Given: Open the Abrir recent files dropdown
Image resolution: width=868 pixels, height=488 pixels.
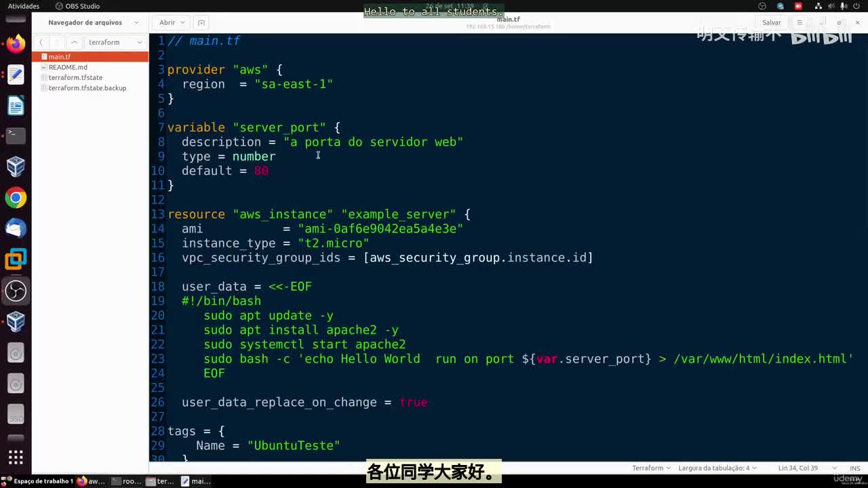Looking at the screenshot, I should 172,22.
